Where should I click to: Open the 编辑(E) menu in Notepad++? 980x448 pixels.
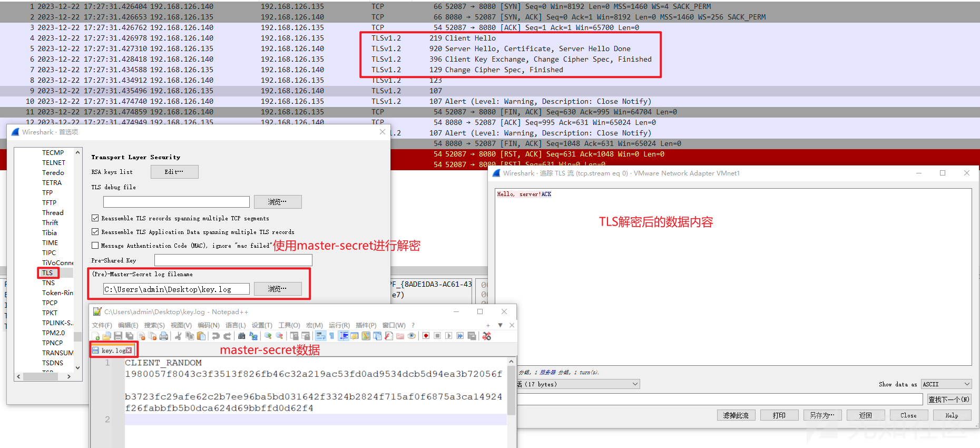tap(128, 325)
